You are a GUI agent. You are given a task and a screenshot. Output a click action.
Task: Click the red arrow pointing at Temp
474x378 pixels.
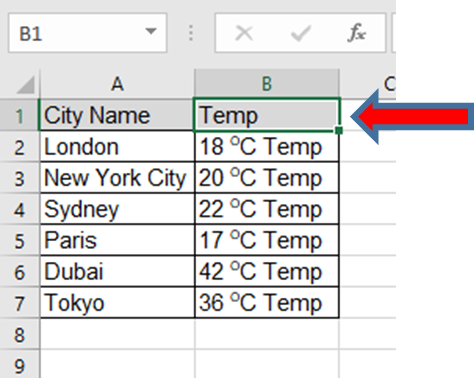coord(412,117)
